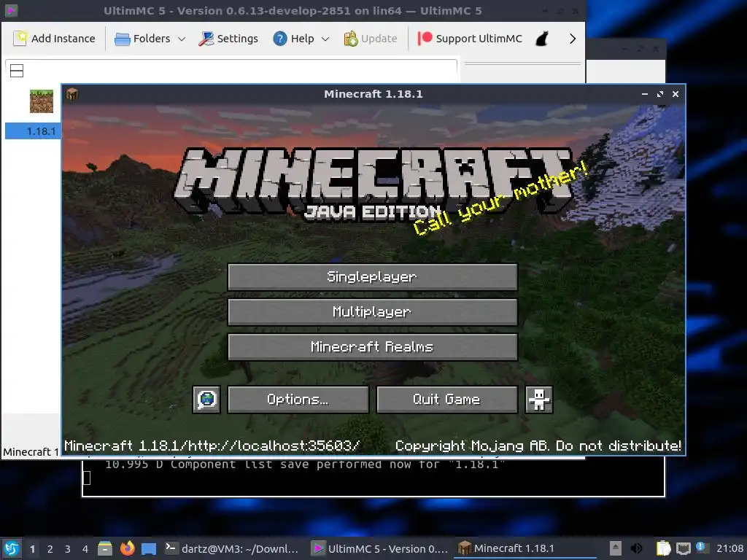Click Quit Game button
The width and height of the screenshot is (747, 560).
click(447, 399)
